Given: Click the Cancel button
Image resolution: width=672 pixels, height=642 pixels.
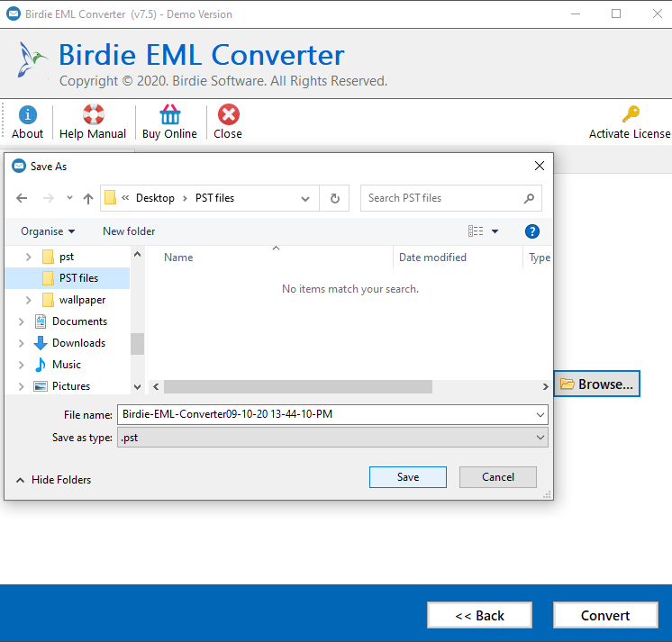Looking at the screenshot, I should click(497, 477).
